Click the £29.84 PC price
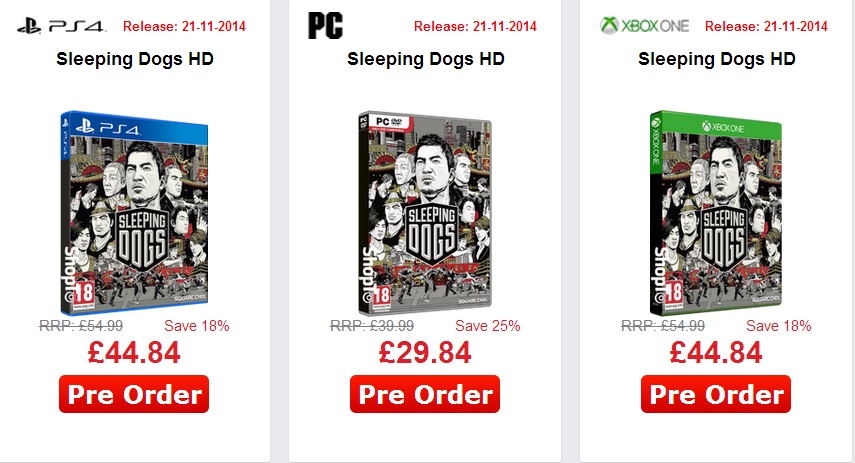Screen dimensions: 855x463 pos(425,353)
